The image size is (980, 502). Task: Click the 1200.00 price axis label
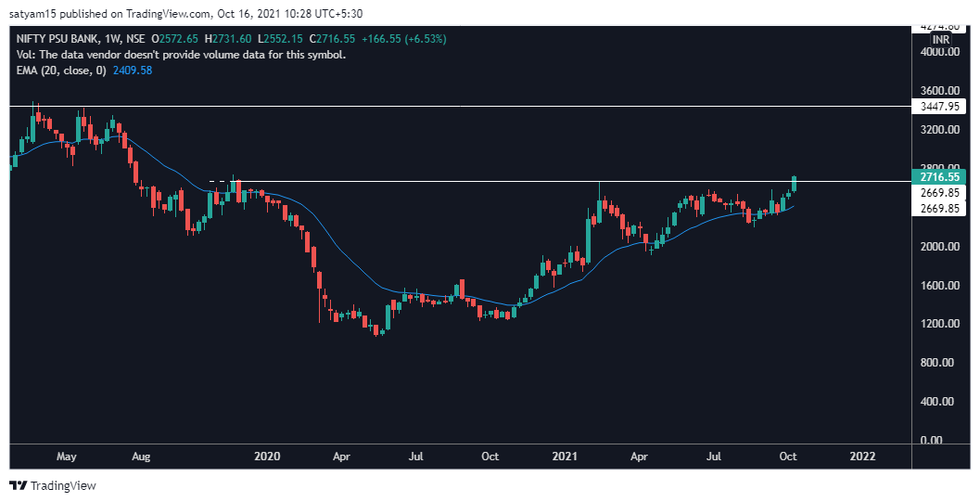(939, 324)
